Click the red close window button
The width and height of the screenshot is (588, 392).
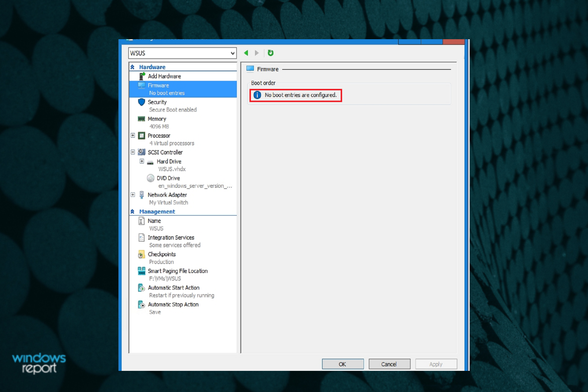454,42
